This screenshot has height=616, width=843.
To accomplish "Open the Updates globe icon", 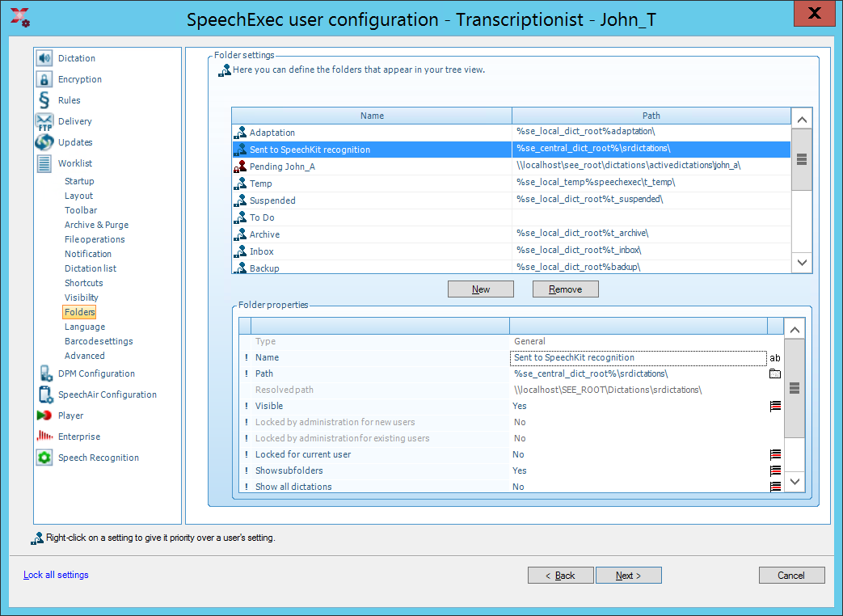I will point(44,142).
